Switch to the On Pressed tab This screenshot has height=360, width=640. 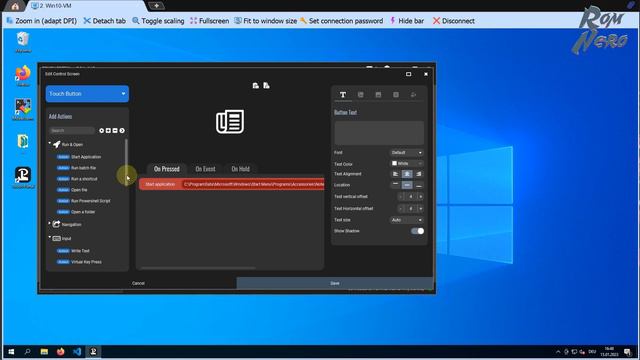[x=167, y=169]
